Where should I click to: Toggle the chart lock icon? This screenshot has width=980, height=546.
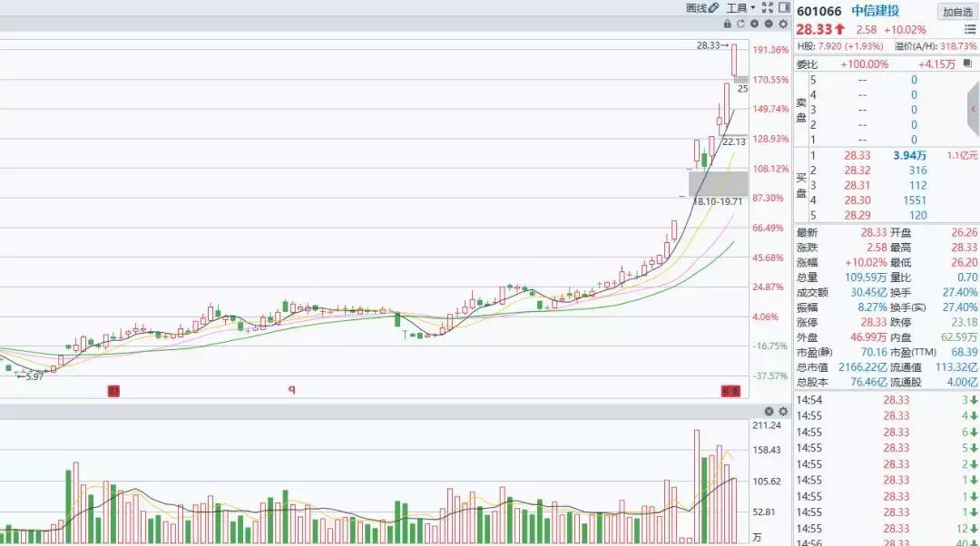click(x=728, y=24)
